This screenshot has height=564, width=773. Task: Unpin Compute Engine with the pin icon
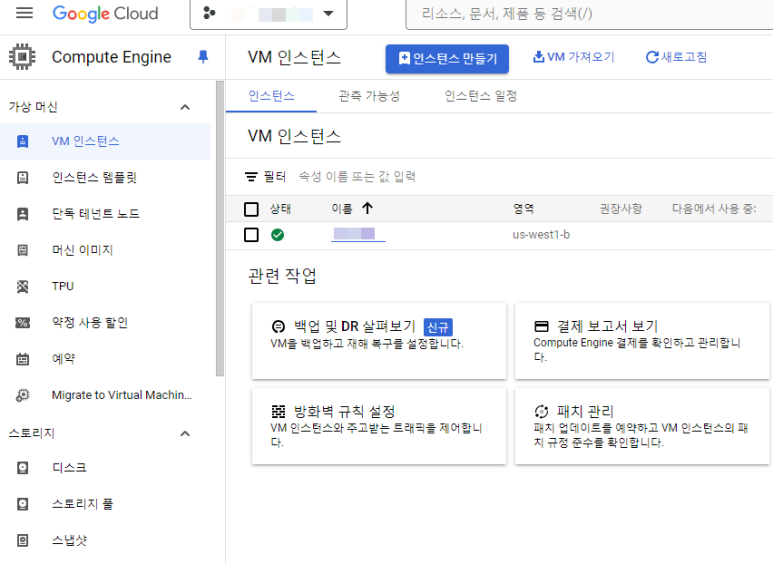[203, 57]
